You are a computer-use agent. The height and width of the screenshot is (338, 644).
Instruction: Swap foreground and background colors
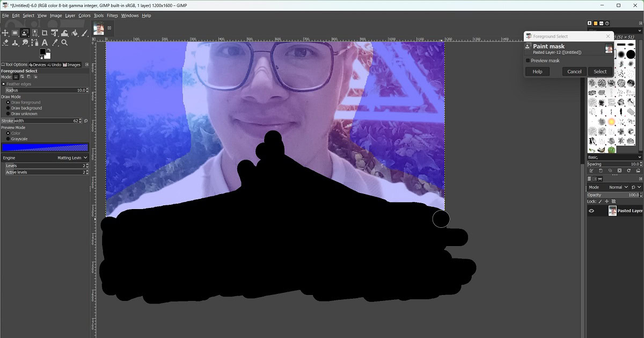click(49, 50)
